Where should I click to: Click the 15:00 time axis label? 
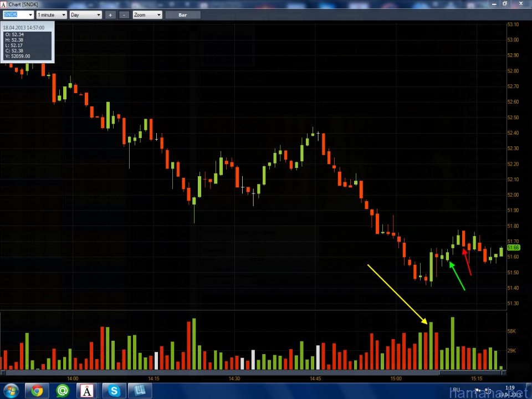pos(396,378)
